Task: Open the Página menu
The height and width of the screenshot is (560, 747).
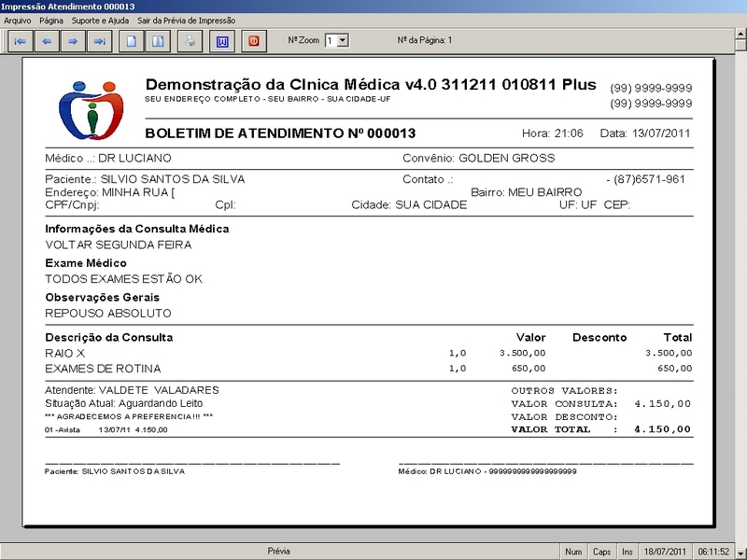Action: click(x=51, y=21)
